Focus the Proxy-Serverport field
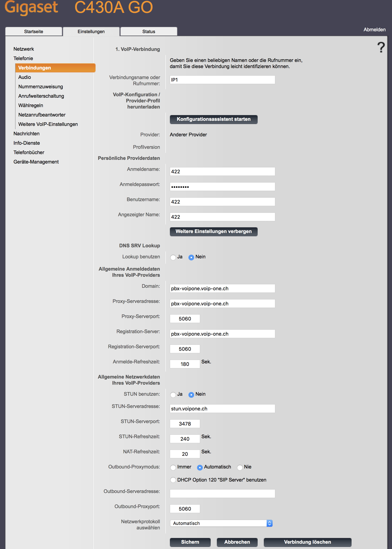Viewport: 392px width, 549px height. [x=185, y=318]
